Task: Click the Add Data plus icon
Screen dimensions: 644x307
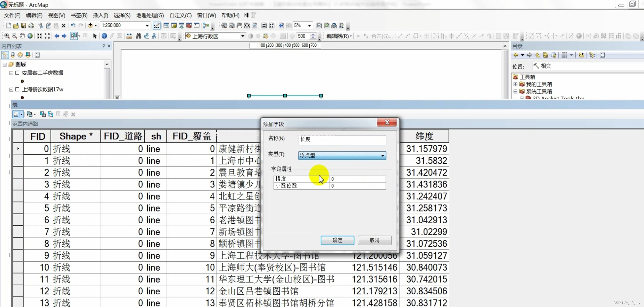Action: 90,25
